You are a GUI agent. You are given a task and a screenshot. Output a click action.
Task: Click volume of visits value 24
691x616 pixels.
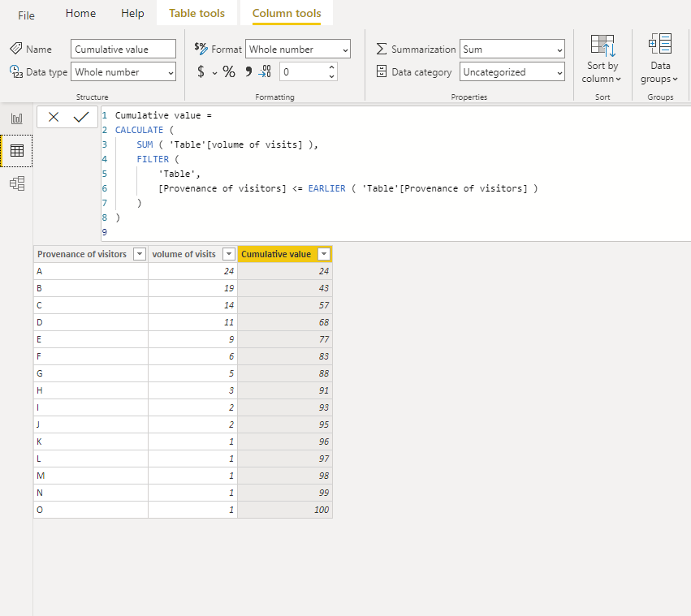(193, 271)
